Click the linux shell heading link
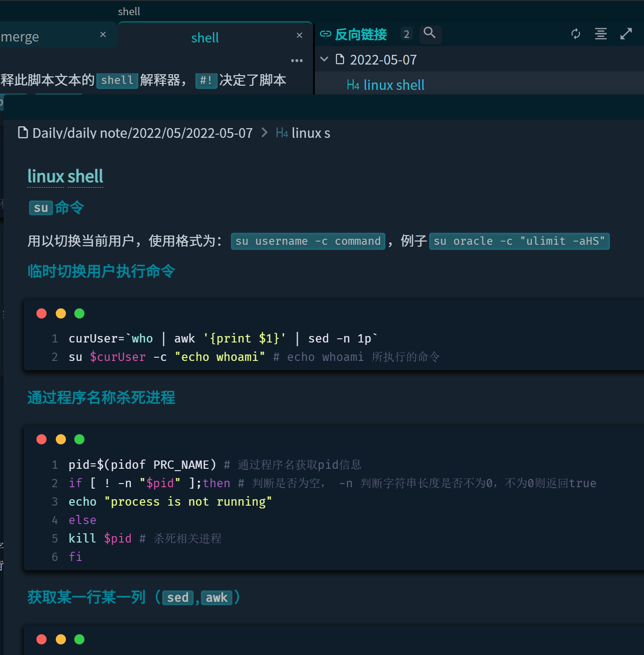The height and width of the screenshot is (655, 644). tap(65, 176)
